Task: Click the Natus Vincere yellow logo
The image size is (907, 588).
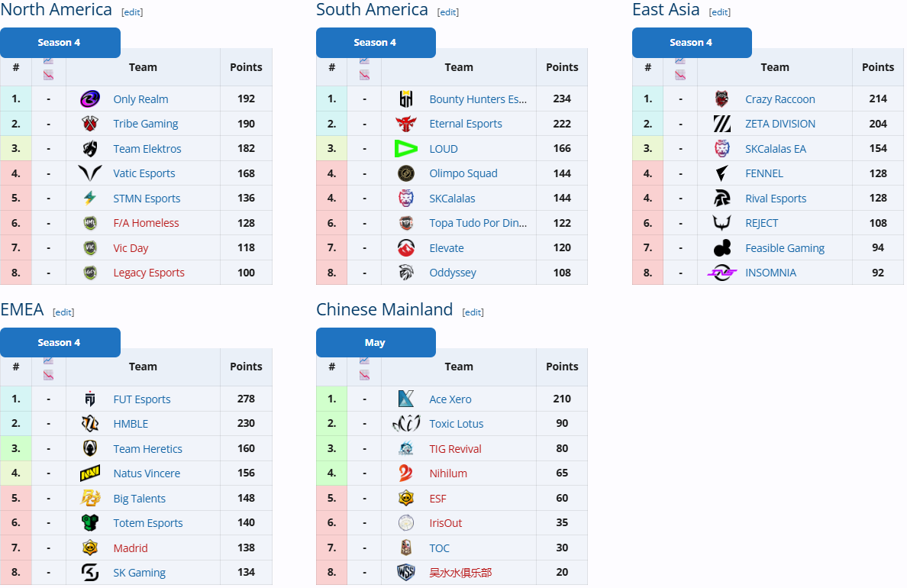Action: [x=90, y=473]
